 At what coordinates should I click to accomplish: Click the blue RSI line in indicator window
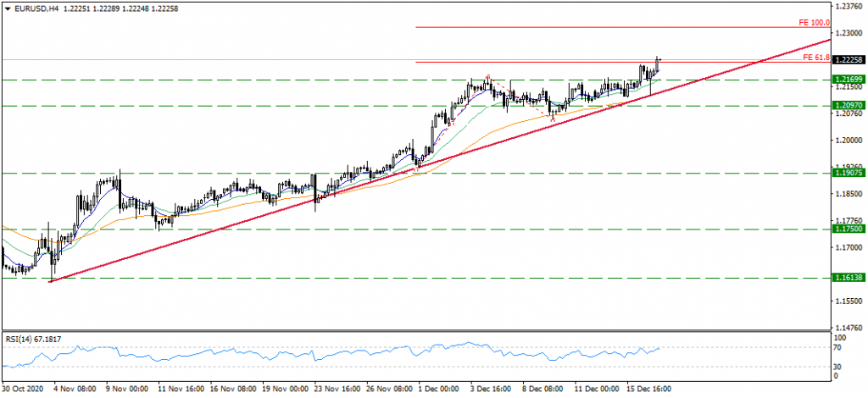pyautogui.click(x=339, y=351)
